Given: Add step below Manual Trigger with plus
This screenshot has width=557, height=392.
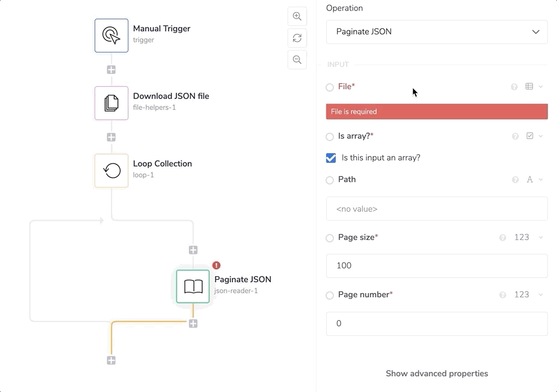Looking at the screenshot, I should pyautogui.click(x=112, y=70).
